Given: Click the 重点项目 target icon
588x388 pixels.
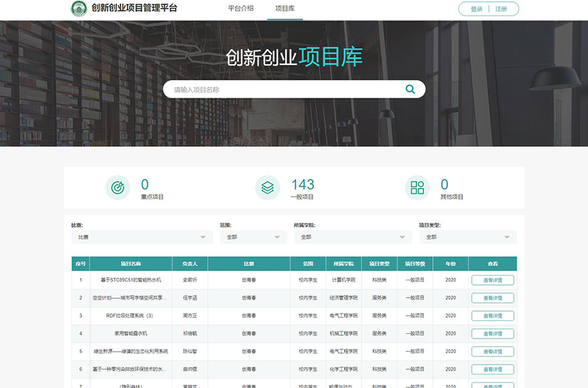Looking at the screenshot, I should tap(118, 188).
